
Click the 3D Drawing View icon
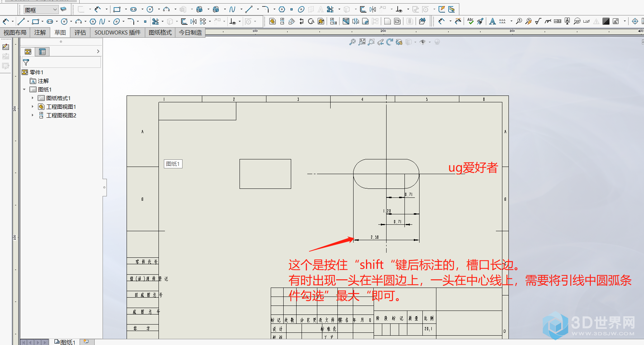(x=399, y=42)
